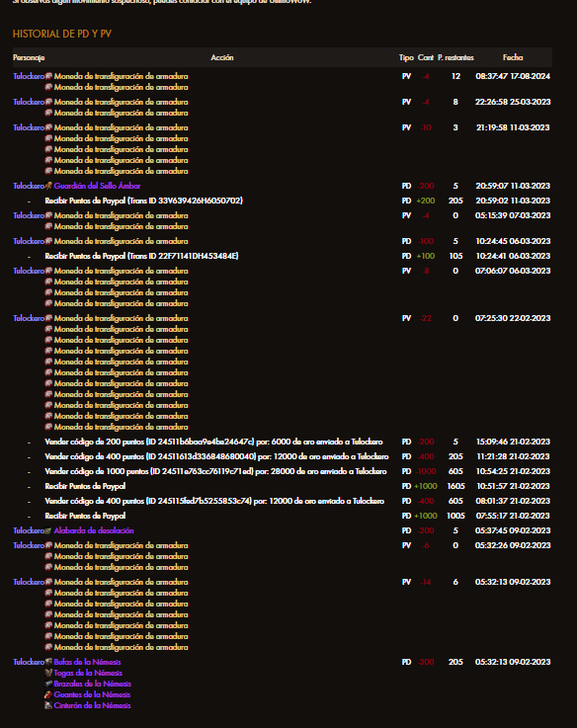Open the Brazales de la Némesis link
The image size is (577, 728).
click(x=93, y=684)
